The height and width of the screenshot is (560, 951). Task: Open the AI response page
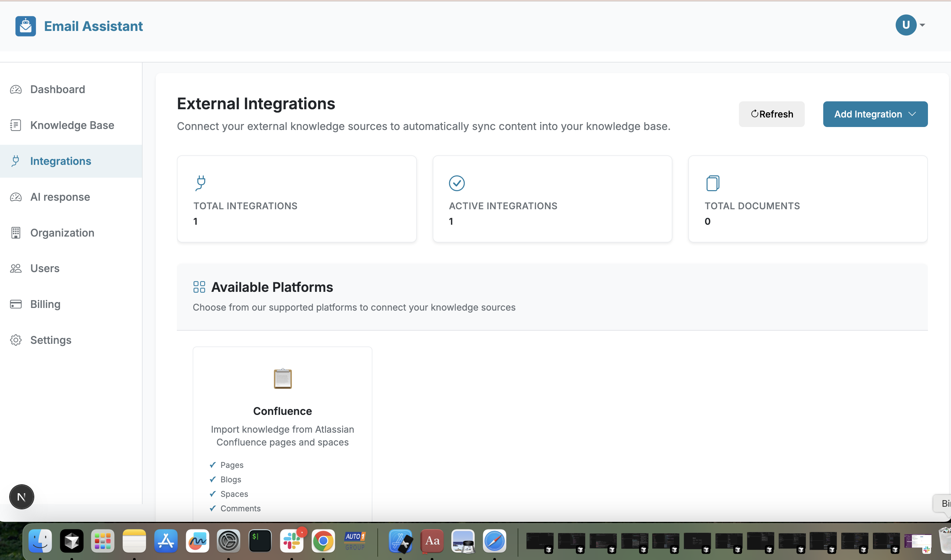[71, 197]
